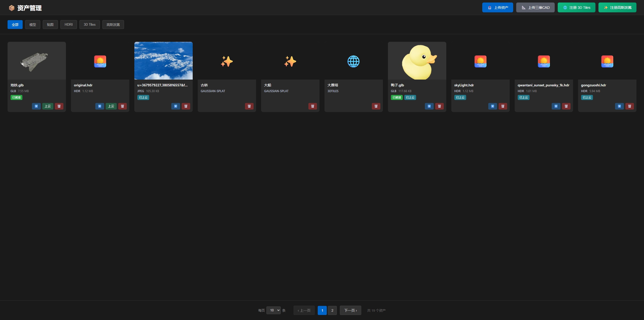Click the 已就绪 badge on 地铁.glb

pyautogui.click(x=16, y=97)
